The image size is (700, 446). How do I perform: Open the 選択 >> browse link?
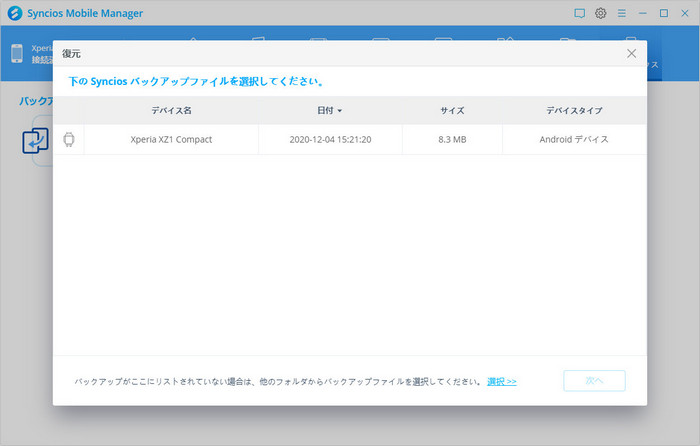pyautogui.click(x=501, y=382)
